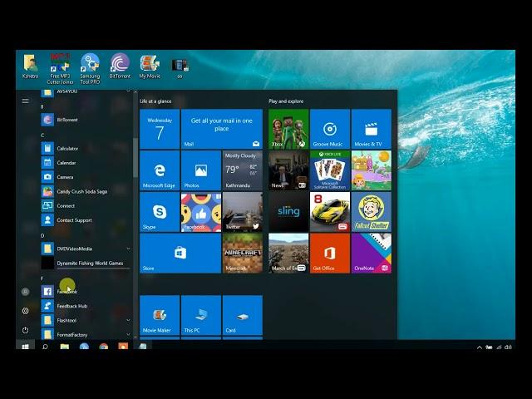Open the Mail live tile
Image resolution: width=532 pixels, height=399 pixels.
tap(222, 129)
